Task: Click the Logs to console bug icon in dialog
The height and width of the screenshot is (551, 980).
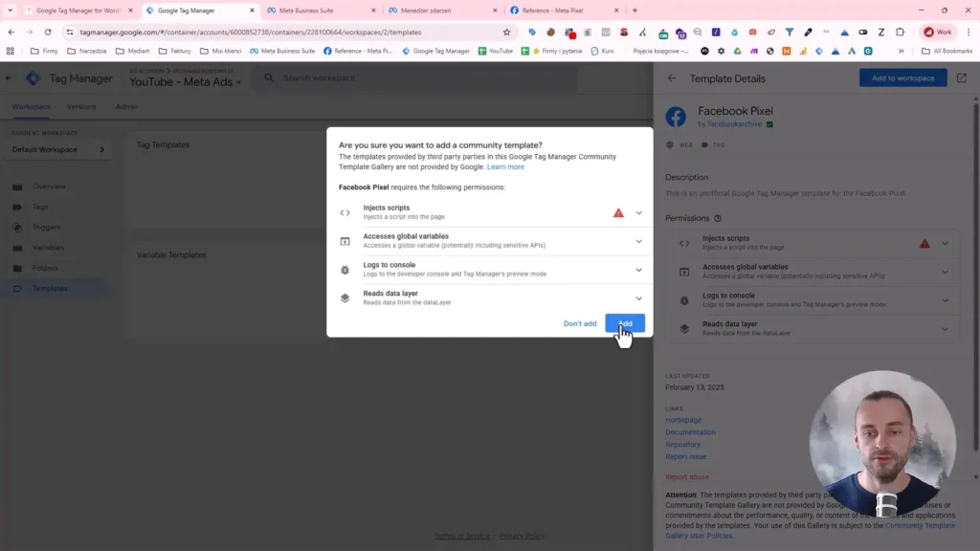Action: coord(345,270)
